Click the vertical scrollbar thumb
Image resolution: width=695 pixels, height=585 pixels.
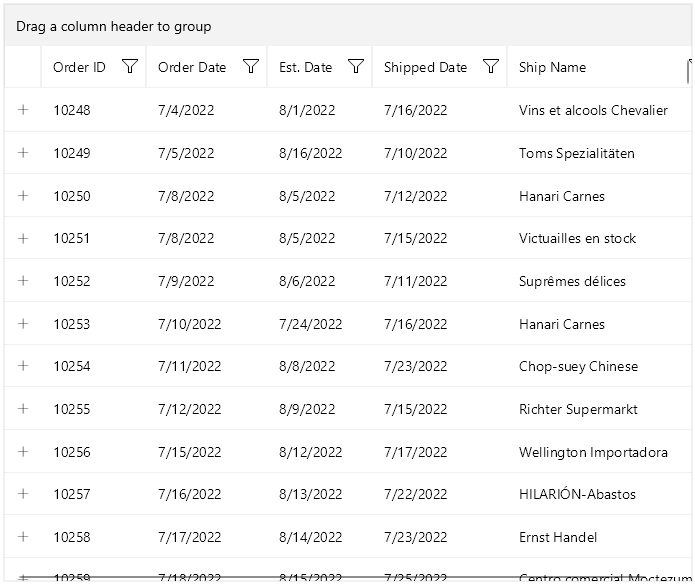[x=689, y=71]
